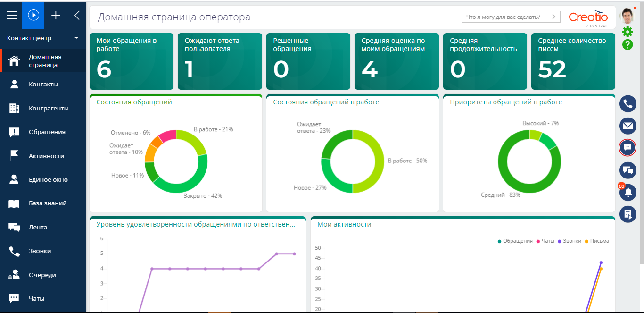
Task: Open the Лента section
Action: pos(43,227)
